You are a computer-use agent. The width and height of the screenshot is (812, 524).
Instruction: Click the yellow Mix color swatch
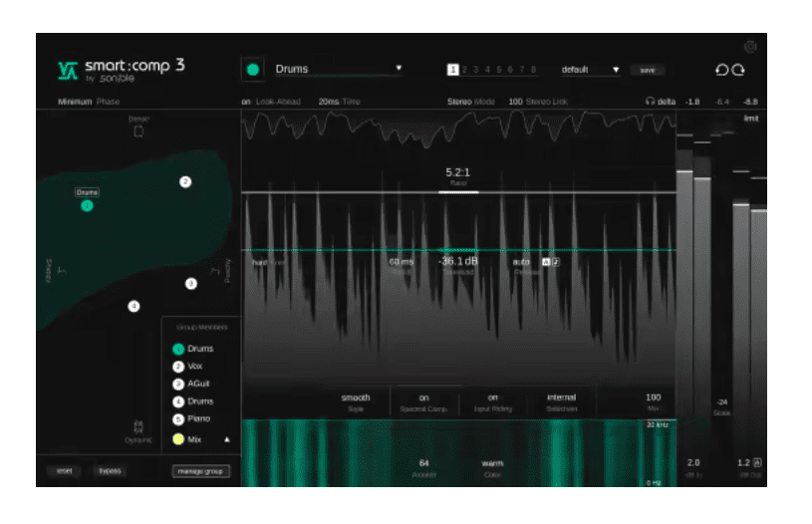tap(178, 439)
